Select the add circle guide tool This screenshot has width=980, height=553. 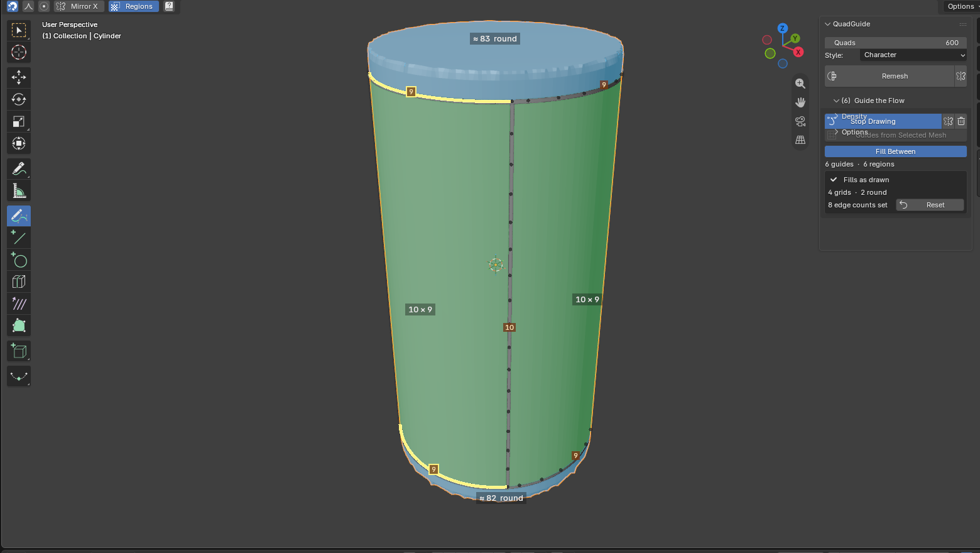(19, 260)
